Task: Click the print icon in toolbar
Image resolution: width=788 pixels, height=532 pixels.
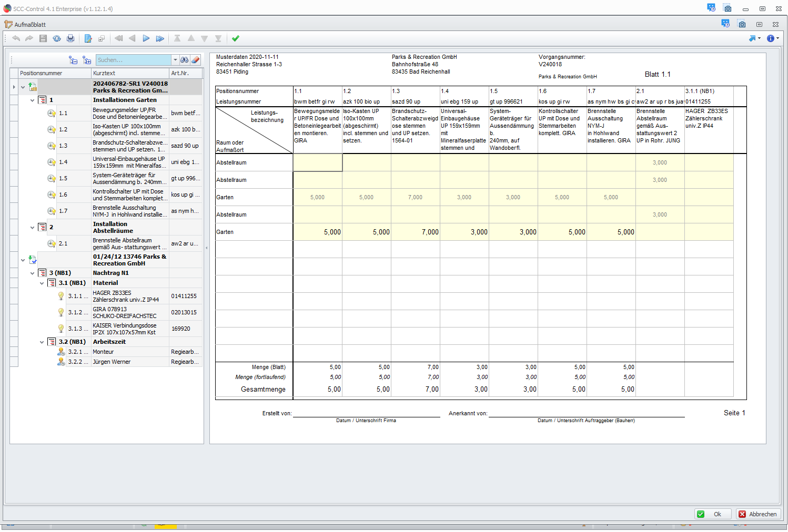Action: (x=70, y=38)
